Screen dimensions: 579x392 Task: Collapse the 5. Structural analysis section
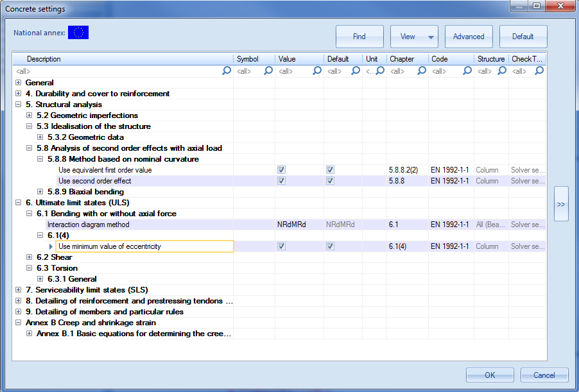(18, 105)
